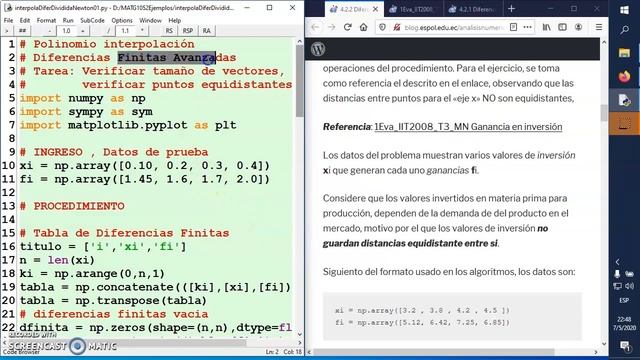Click comment '# PROCEDIMIENTO' in editor
This screenshot has height=360, width=640.
pyautogui.click(x=72, y=206)
